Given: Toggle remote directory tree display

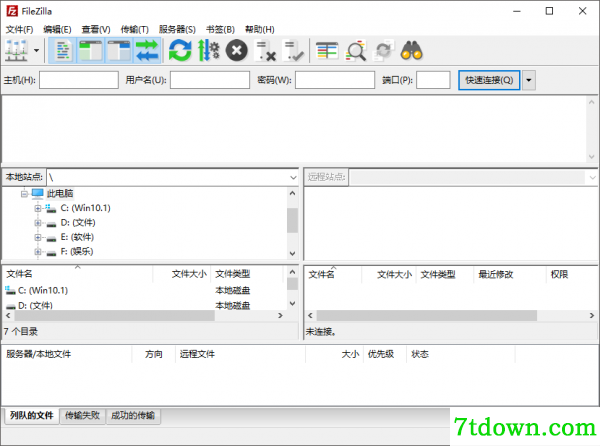Looking at the screenshot, I should 119,50.
